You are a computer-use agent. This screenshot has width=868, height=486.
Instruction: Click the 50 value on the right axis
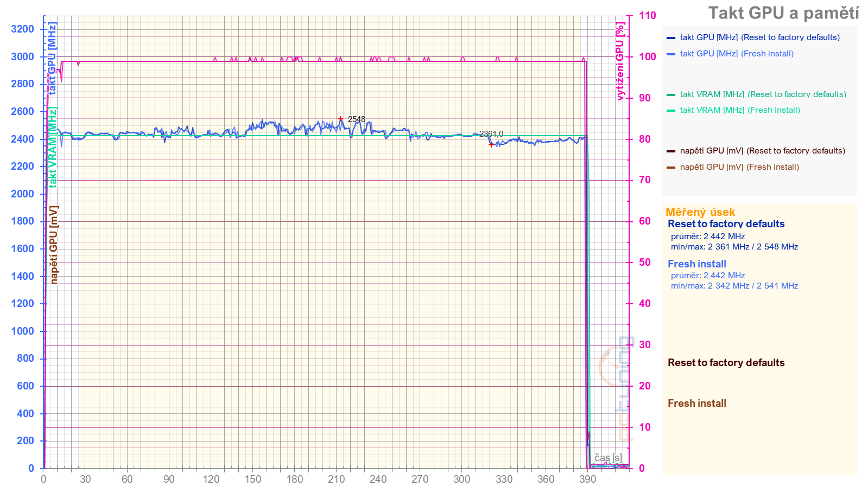pos(644,263)
